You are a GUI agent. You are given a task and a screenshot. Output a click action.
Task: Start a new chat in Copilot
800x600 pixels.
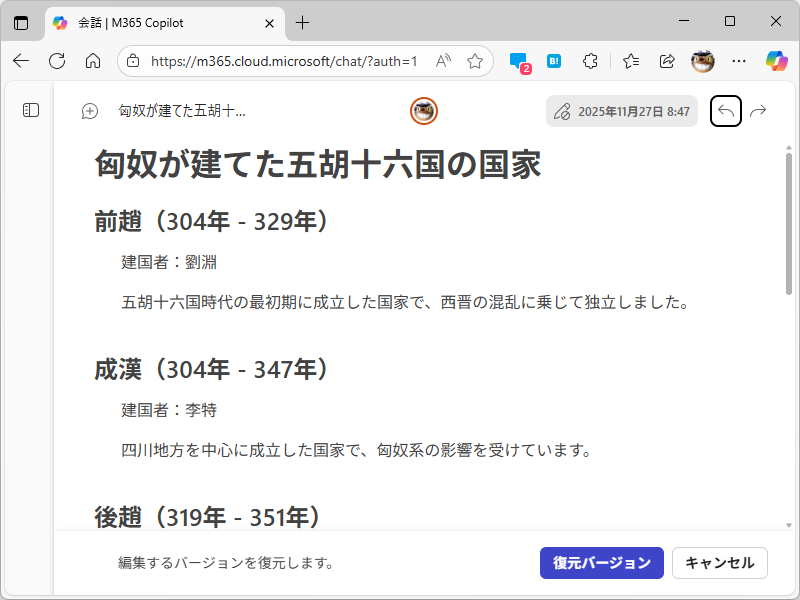point(88,110)
